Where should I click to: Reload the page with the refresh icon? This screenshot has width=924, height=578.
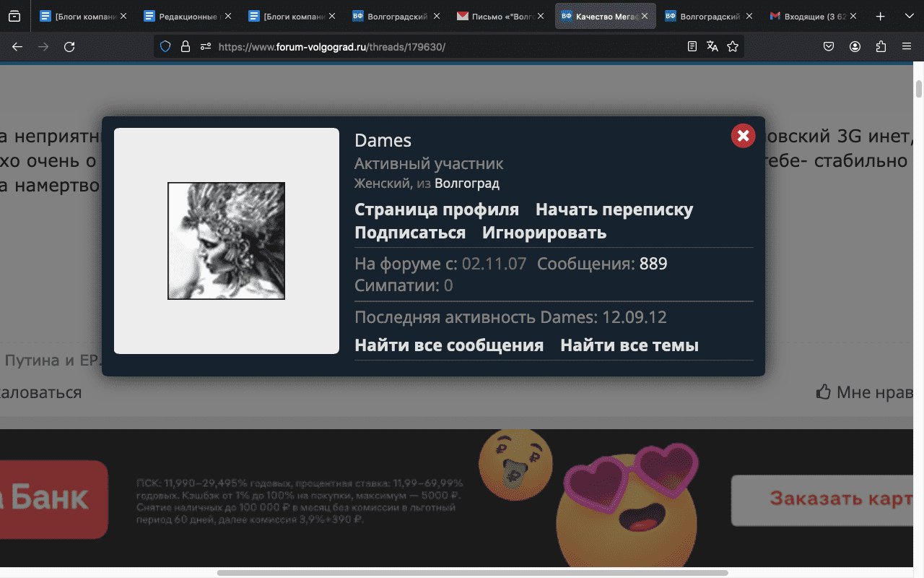pyautogui.click(x=69, y=47)
